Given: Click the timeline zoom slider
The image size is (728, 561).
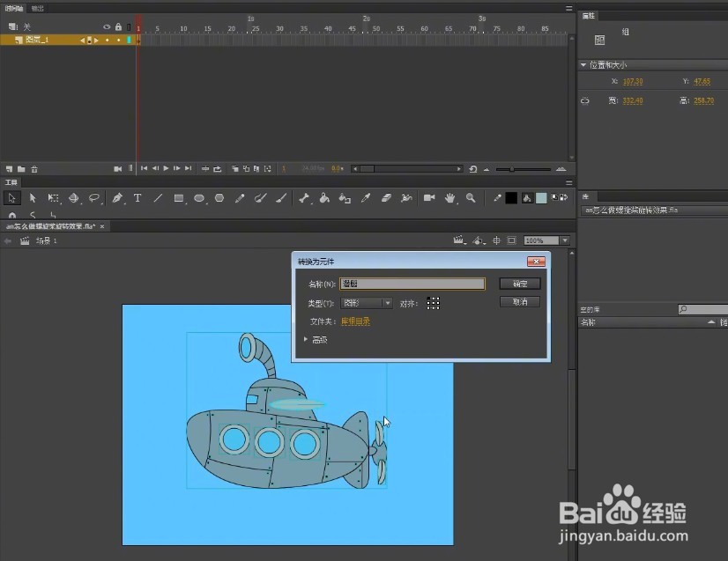Looking at the screenshot, I should pos(523,169).
